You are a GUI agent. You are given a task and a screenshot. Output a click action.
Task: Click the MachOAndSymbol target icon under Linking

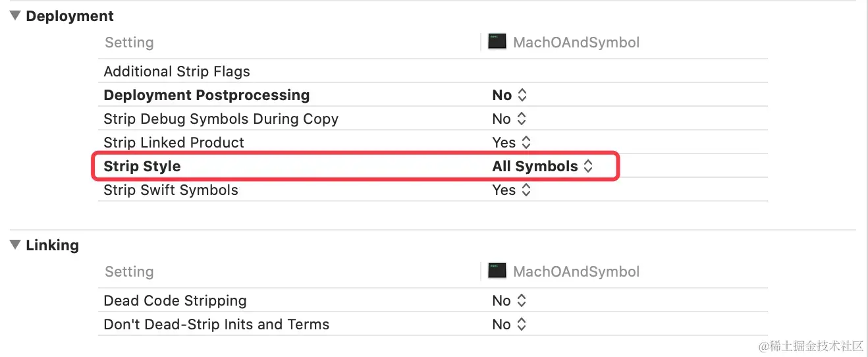[497, 271]
